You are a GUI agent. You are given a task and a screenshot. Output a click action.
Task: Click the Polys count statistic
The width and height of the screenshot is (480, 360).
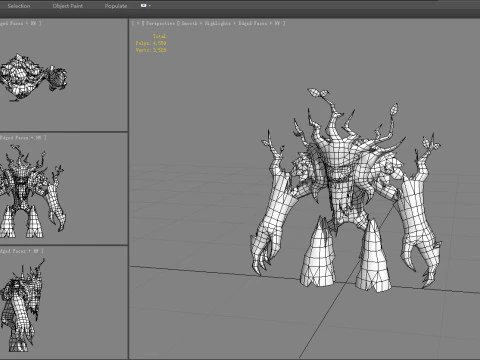tap(151, 43)
